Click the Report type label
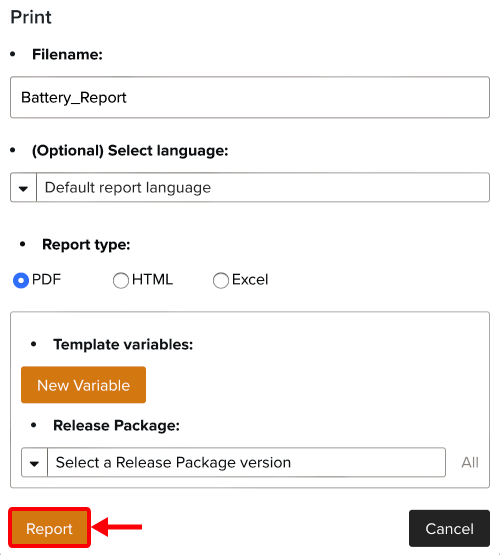500x555 pixels. click(x=86, y=245)
